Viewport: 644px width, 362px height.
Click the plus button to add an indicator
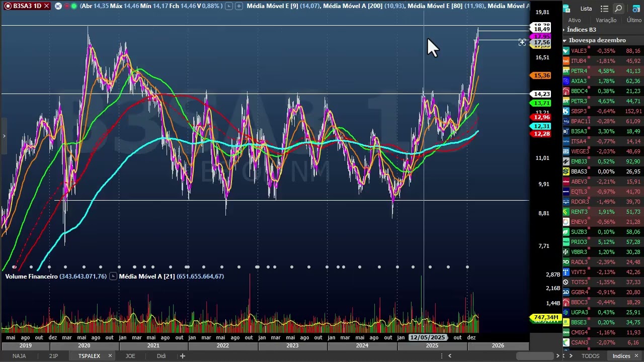238,6
